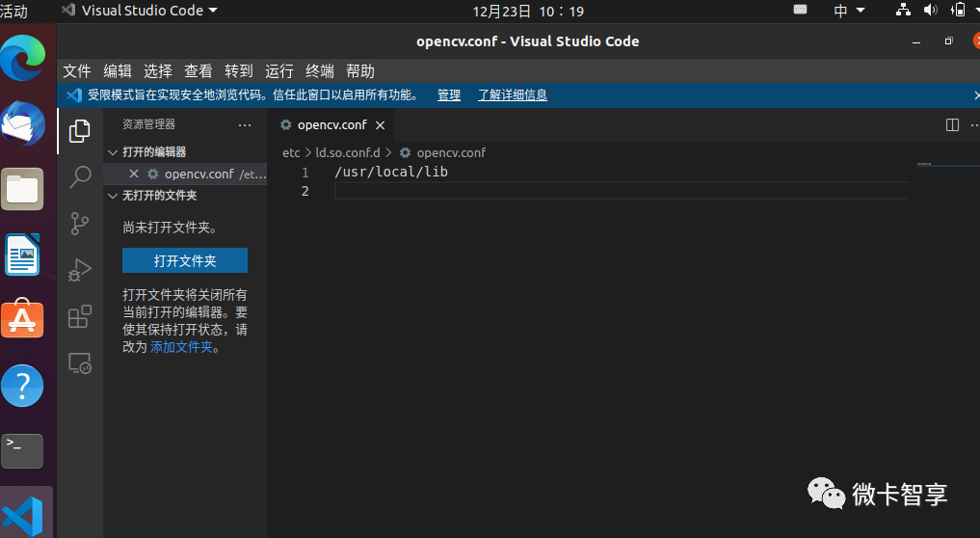Open the input method language dropdown
This screenshot has height=538, width=980.
point(849,11)
